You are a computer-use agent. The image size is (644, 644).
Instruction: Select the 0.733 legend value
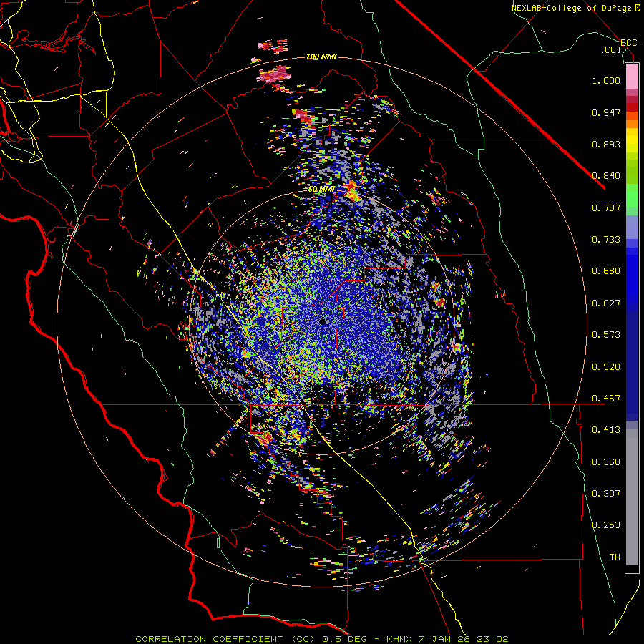(x=606, y=240)
